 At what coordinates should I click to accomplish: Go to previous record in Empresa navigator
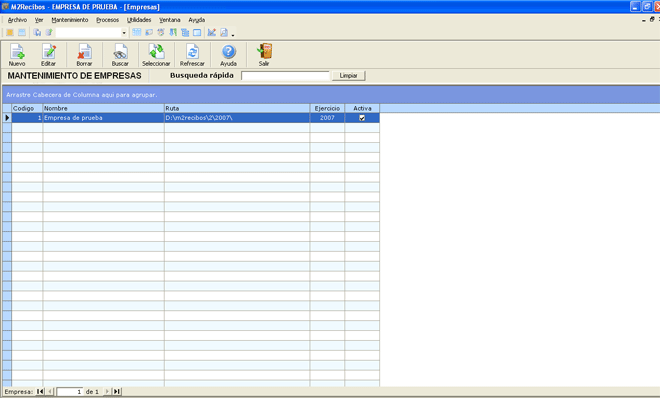pyautogui.click(x=50, y=392)
